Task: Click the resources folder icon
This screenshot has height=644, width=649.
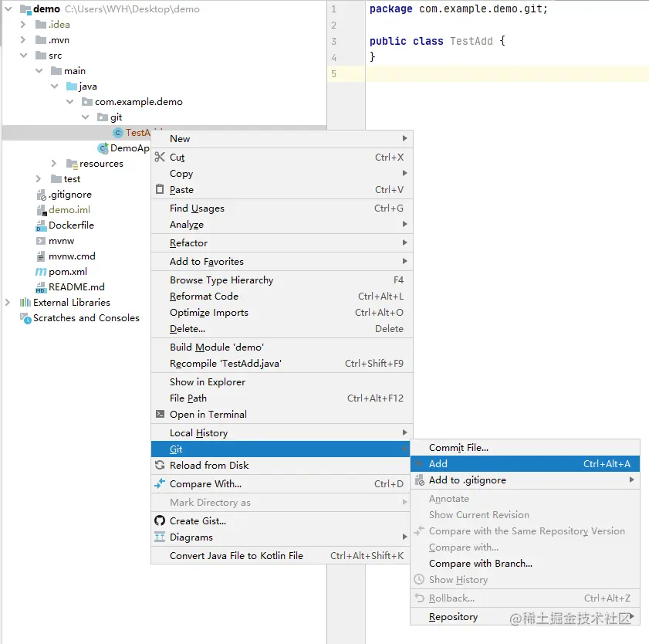Action: coord(72,164)
